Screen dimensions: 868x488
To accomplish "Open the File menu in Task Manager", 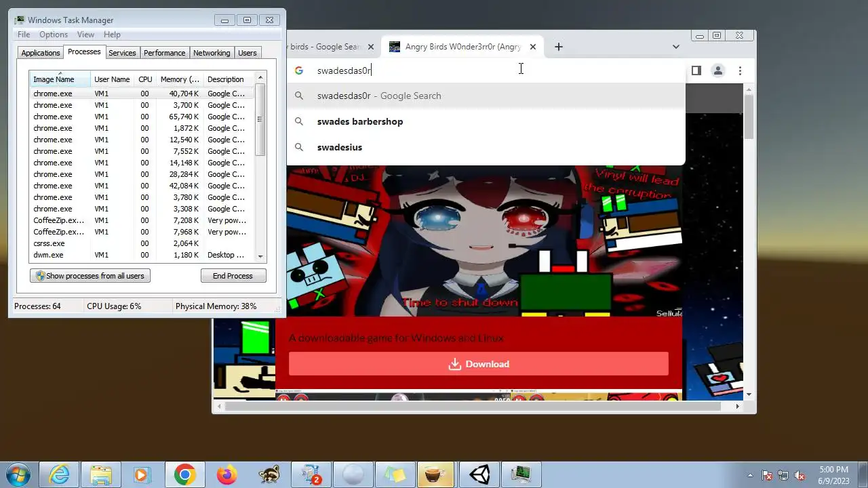I will point(24,35).
